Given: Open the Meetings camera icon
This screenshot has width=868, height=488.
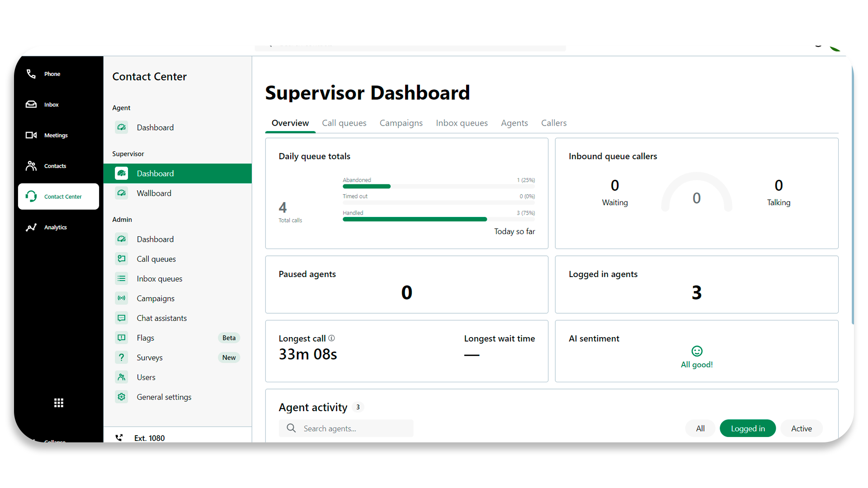Looking at the screenshot, I should click(x=31, y=135).
